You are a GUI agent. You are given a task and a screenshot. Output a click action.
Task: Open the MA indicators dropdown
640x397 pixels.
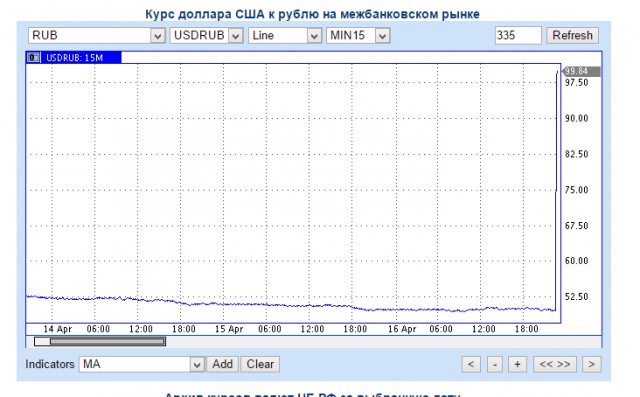click(142, 364)
